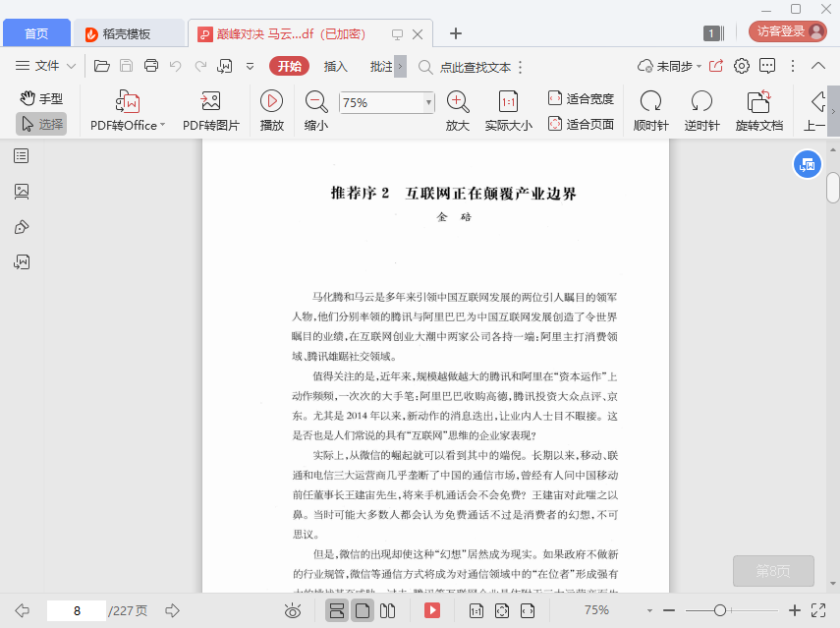Open the thumbnail panel in the left sidebar
840x628 pixels.
click(22, 192)
